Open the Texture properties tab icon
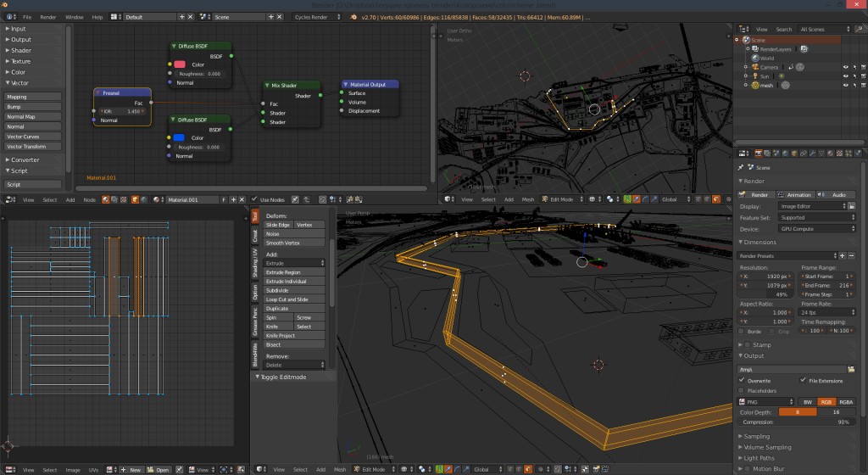This screenshot has width=868, height=475. pos(839,154)
